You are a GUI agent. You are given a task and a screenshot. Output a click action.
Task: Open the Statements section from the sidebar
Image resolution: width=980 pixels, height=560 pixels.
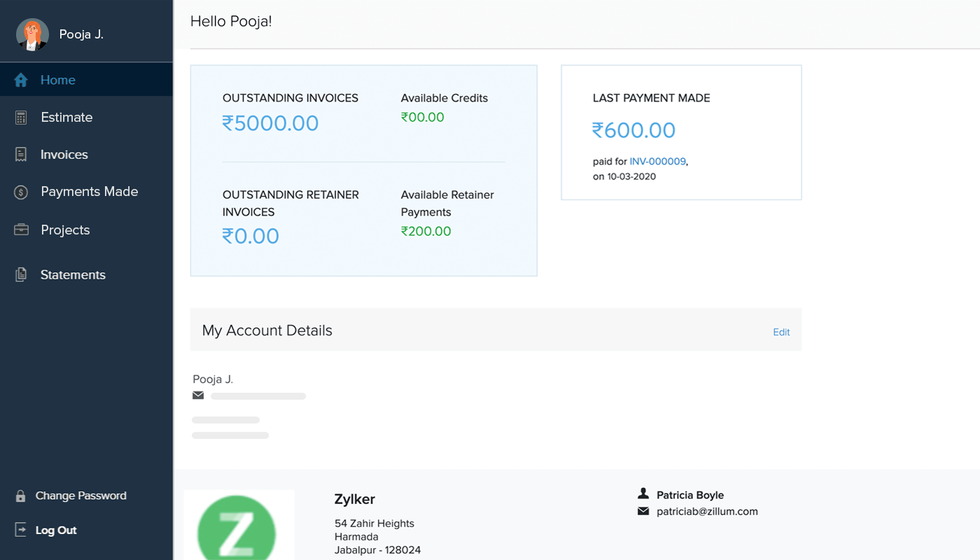(x=73, y=274)
